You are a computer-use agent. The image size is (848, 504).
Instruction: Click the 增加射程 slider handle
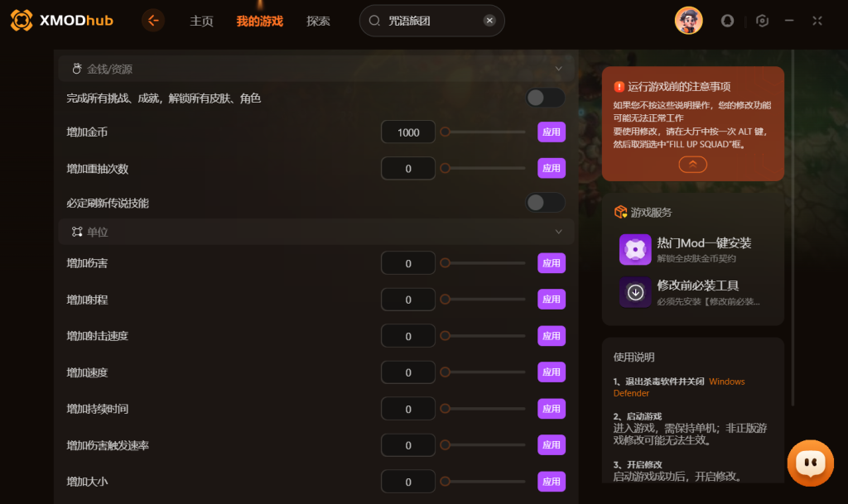445,300
